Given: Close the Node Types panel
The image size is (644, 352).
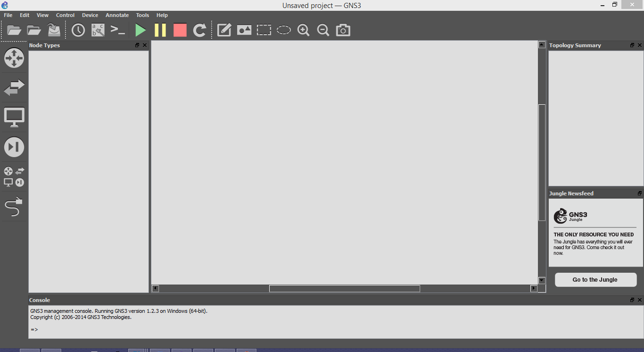Looking at the screenshot, I should [x=145, y=45].
